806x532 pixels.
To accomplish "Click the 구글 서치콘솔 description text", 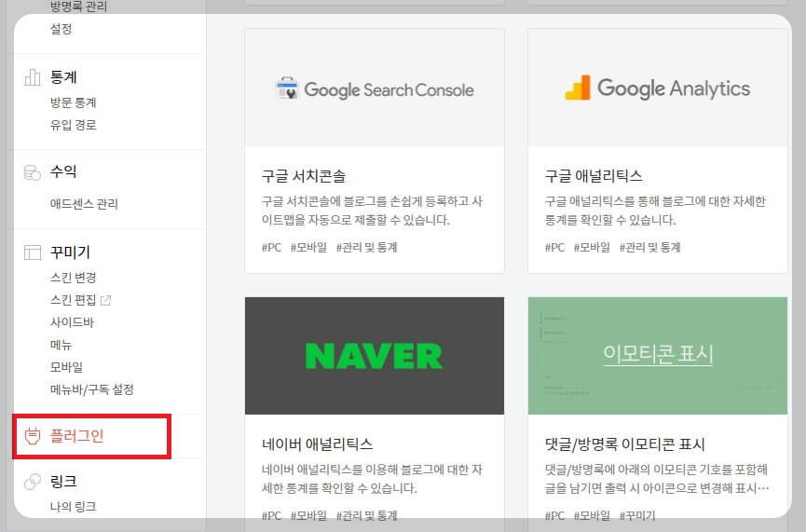I will (x=372, y=211).
